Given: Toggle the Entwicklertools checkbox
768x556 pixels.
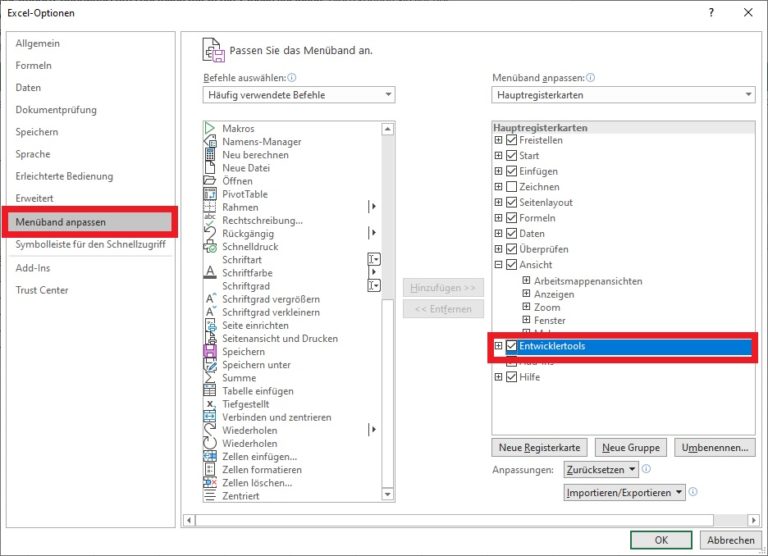Looking at the screenshot, I should point(511,346).
